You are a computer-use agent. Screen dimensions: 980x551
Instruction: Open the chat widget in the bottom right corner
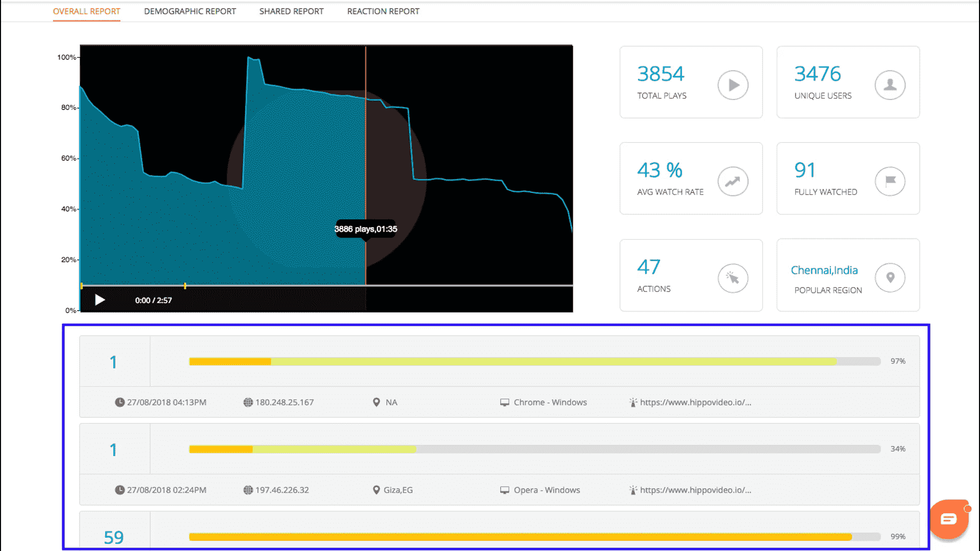949,519
